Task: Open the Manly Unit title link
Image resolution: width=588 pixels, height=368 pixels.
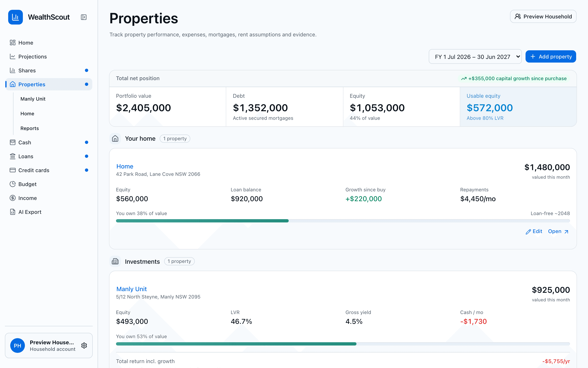Action: tap(131, 289)
